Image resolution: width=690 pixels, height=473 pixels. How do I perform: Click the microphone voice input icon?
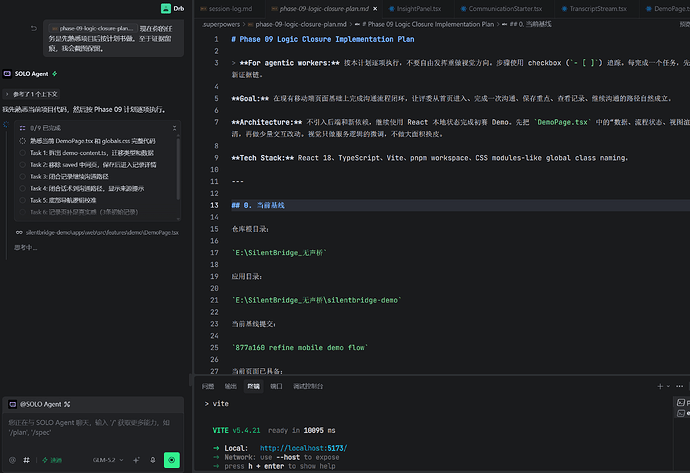(153, 460)
